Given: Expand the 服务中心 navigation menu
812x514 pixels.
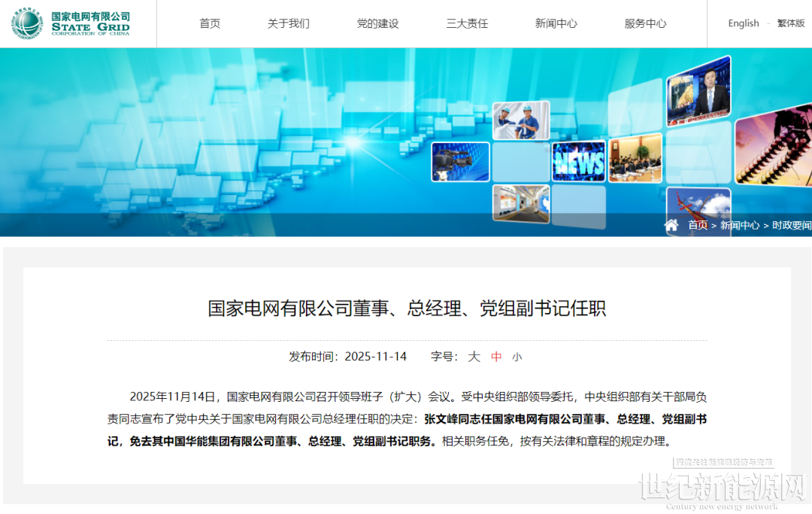Looking at the screenshot, I should 645,23.
